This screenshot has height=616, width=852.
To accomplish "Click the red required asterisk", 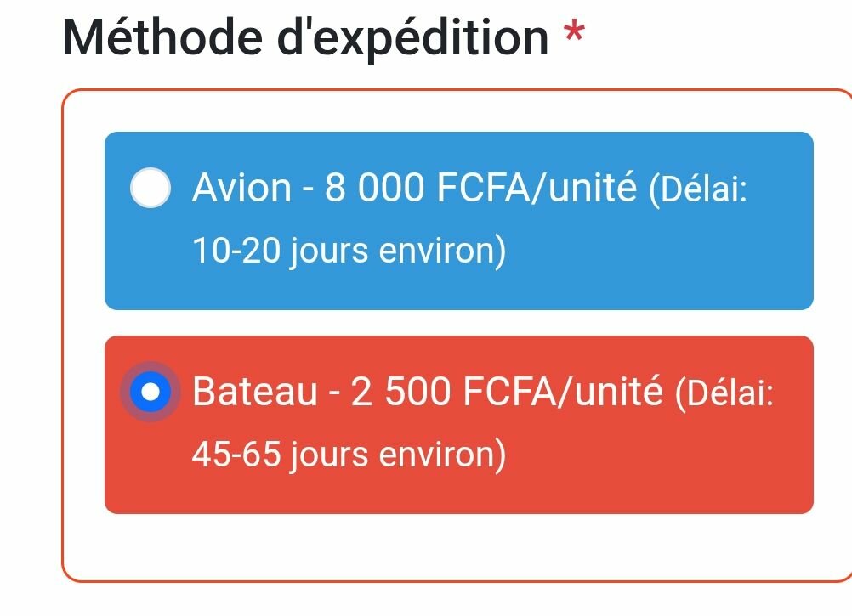I will click(575, 36).
